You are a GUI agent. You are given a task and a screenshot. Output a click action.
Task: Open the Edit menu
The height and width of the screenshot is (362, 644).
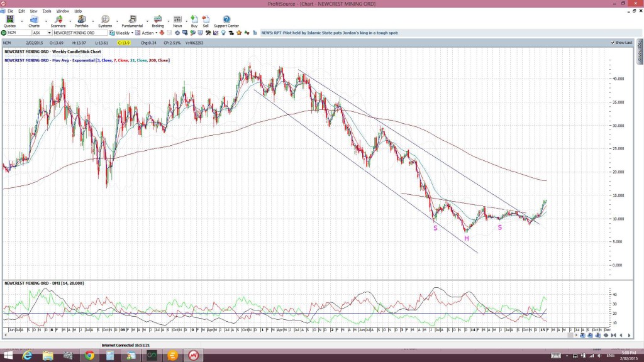(x=21, y=11)
